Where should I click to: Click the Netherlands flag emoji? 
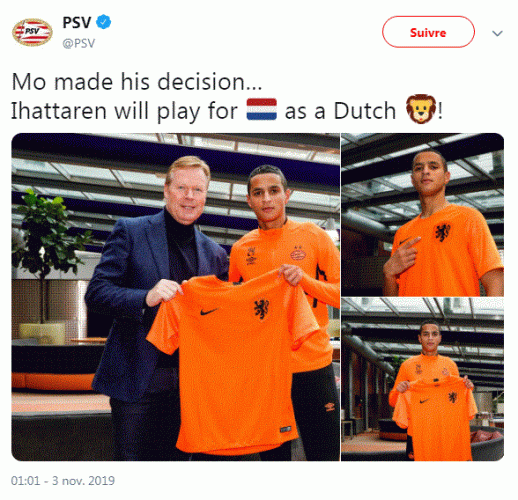pyautogui.click(x=262, y=109)
